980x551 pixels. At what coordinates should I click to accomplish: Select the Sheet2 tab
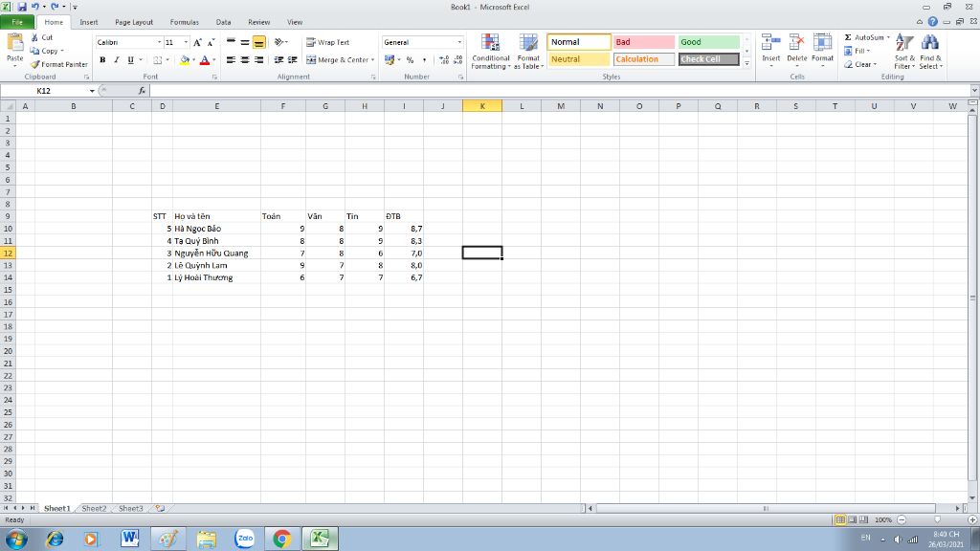pyautogui.click(x=94, y=509)
